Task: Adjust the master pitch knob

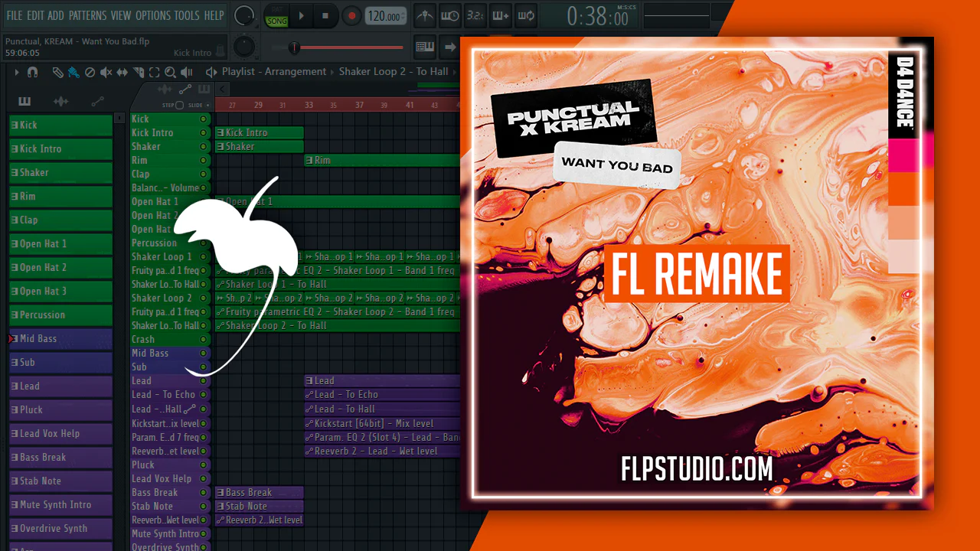Action: pos(244,47)
